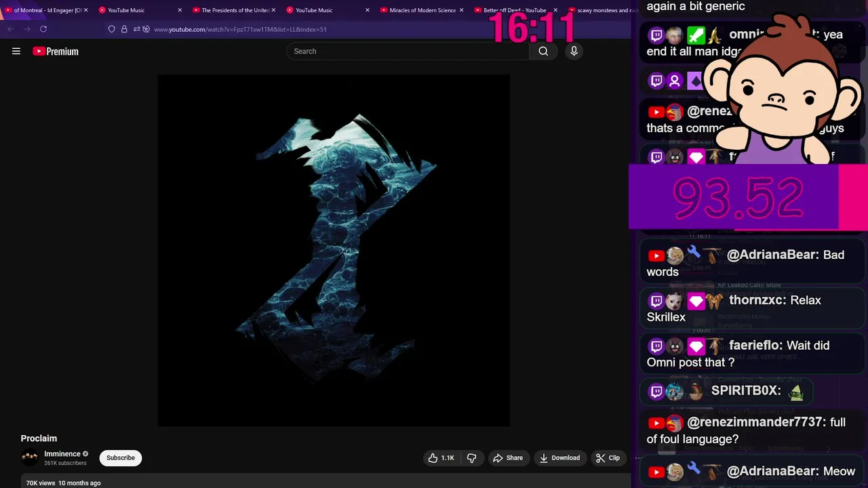Screen dimensions: 868x488
Task: Open the YouTube hamburger guide menu
Action: [16, 51]
